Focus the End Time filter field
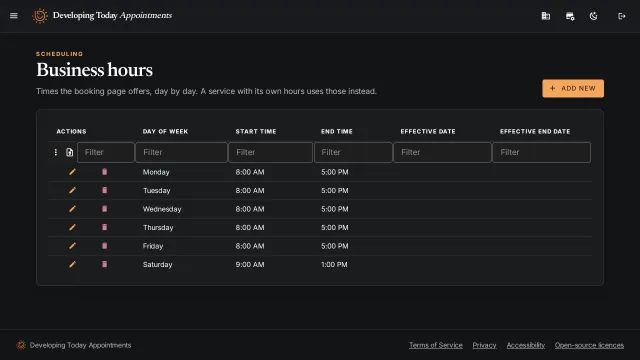 tap(353, 152)
